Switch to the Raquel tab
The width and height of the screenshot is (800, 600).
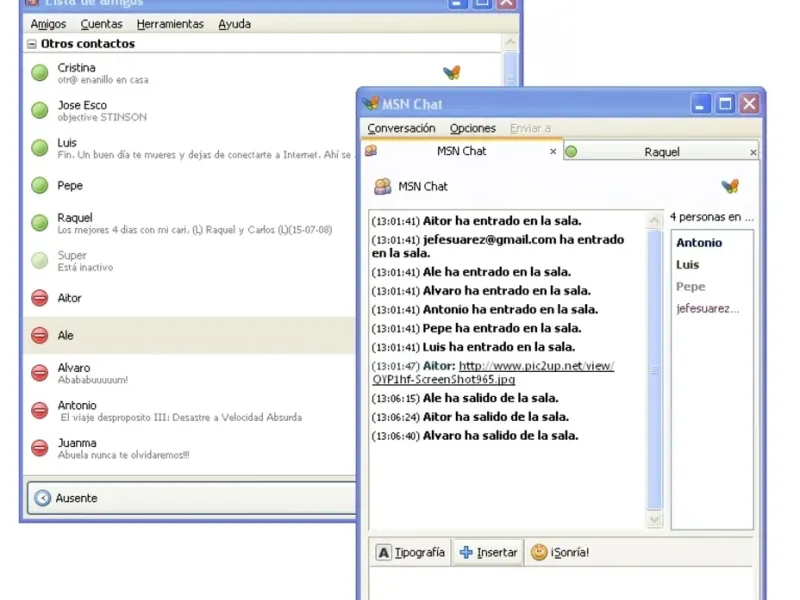click(x=661, y=152)
